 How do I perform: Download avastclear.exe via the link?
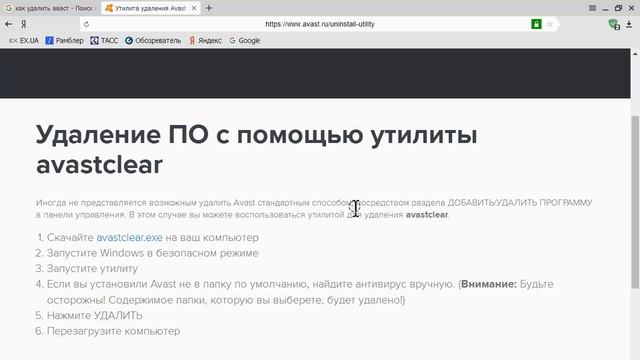point(129,237)
